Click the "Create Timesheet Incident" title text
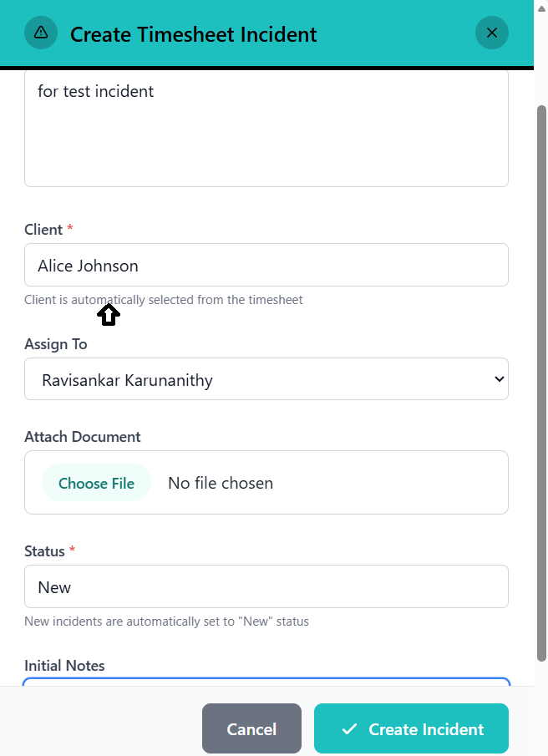 point(194,34)
